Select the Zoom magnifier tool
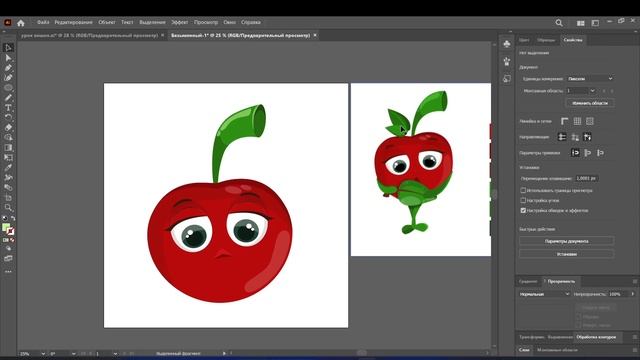Image resolution: width=640 pixels, height=360 pixels. [8, 207]
